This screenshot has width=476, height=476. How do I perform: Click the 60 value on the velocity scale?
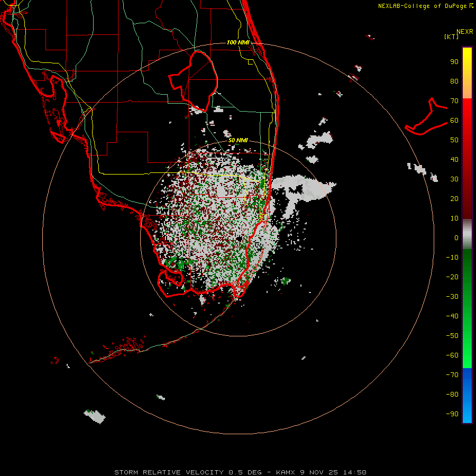point(454,121)
